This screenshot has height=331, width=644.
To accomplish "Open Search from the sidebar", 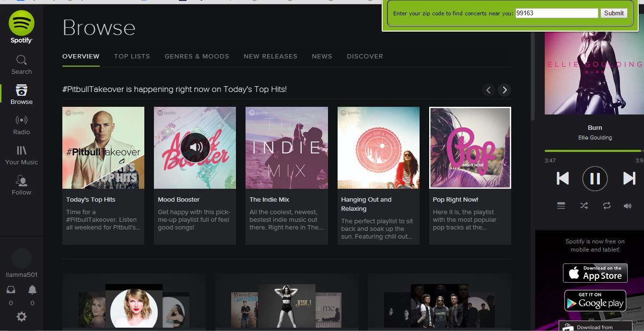I will (x=22, y=65).
